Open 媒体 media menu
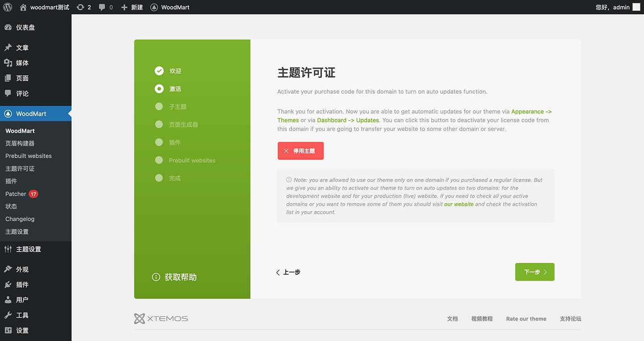Screen dimensions: 644x341 36,63
